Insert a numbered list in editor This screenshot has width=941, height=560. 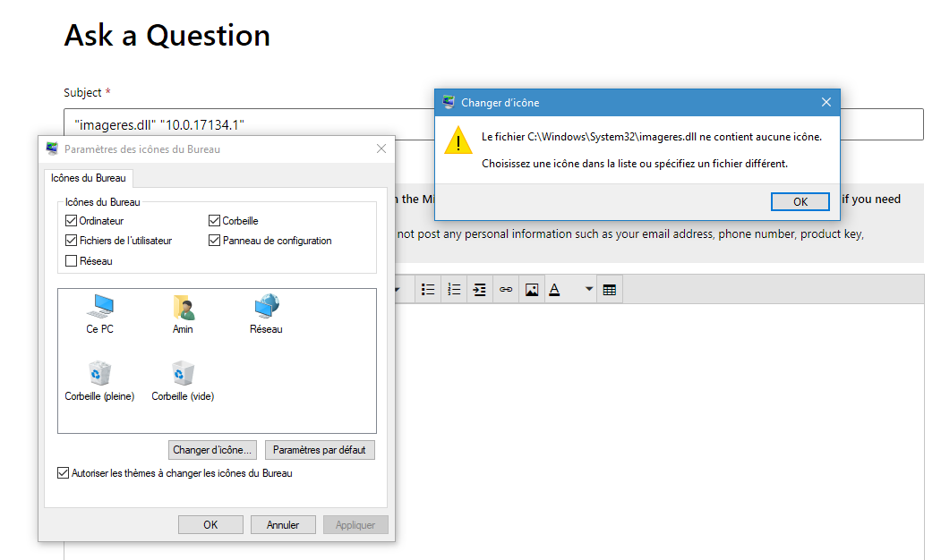click(454, 290)
